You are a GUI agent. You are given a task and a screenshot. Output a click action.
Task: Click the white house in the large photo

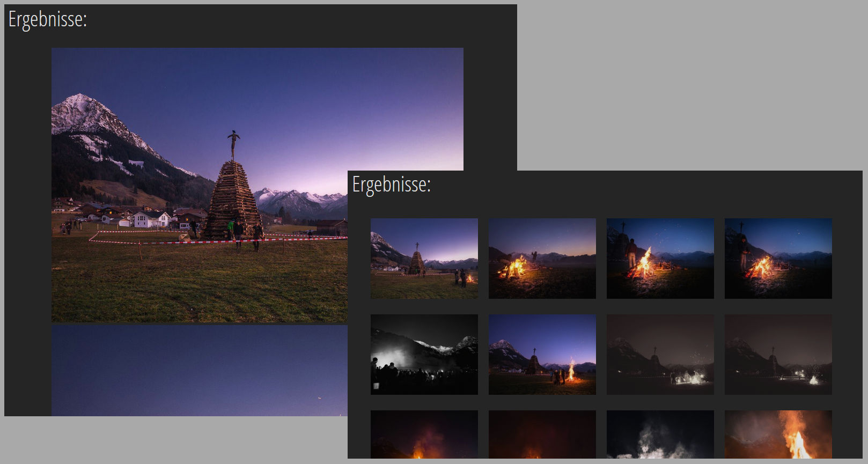(150, 219)
